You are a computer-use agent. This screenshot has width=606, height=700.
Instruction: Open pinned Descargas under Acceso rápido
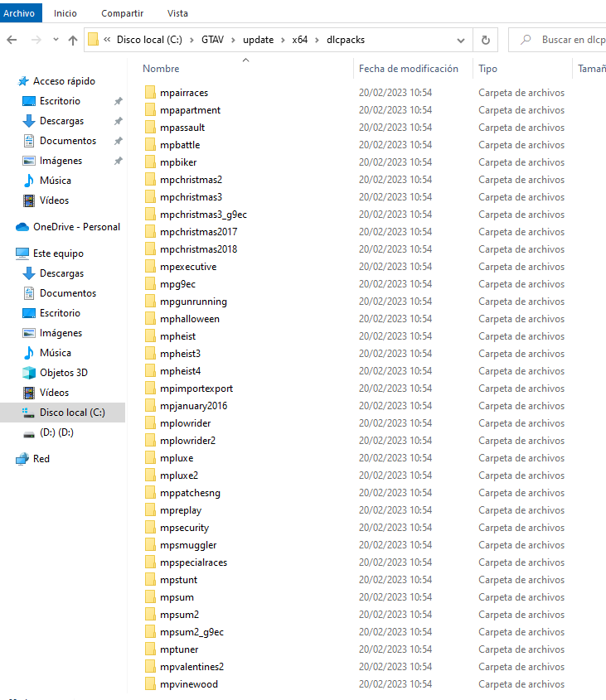61,121
